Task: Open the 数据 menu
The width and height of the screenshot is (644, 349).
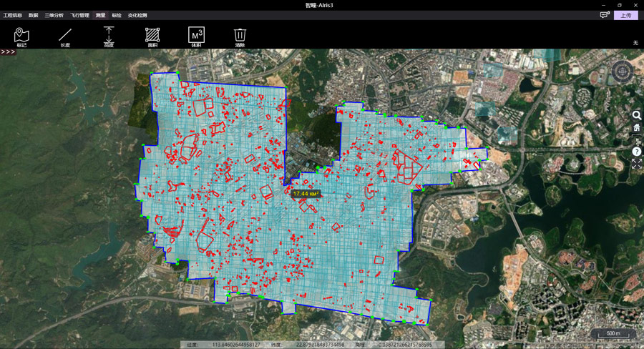Action: coord(34,15)
